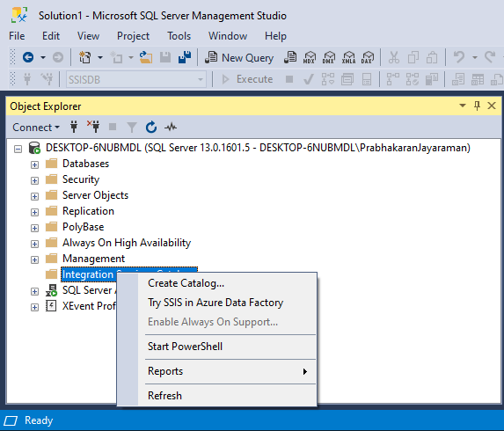
Task: Select the PolyBase tree item
Action: pos(83,227)
